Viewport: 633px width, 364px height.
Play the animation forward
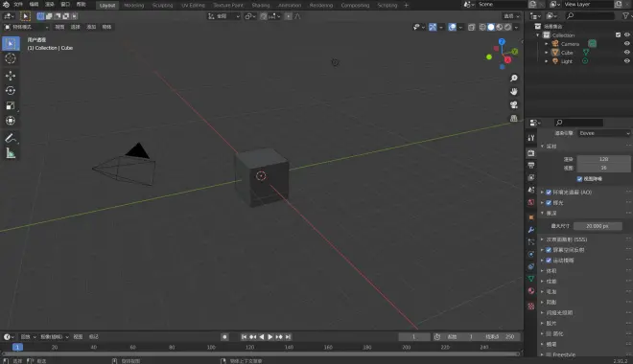pos(270,337)
